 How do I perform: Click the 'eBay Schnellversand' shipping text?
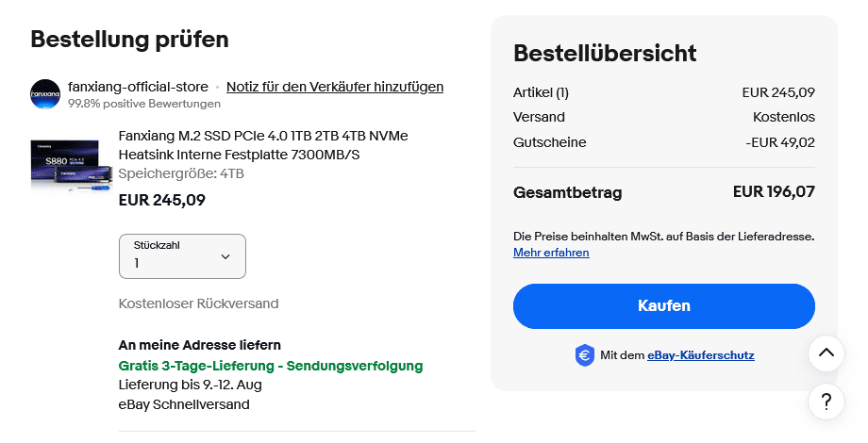(x=184, y=404)
